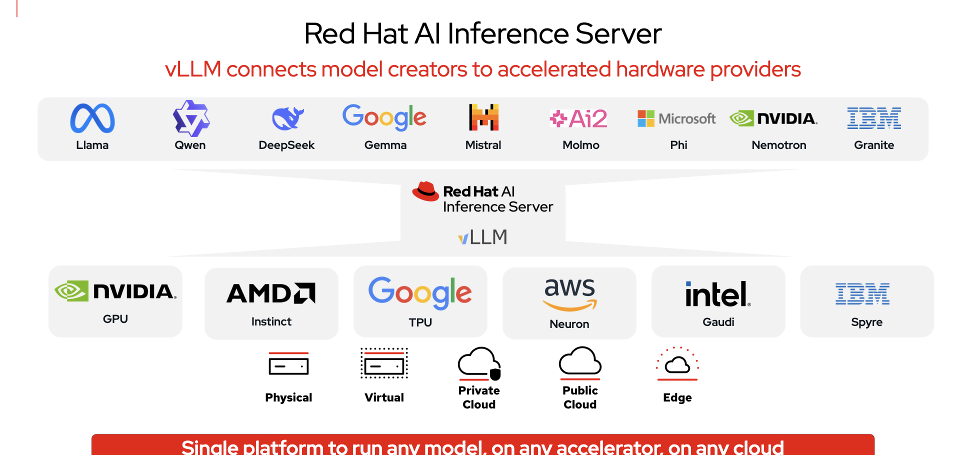Click the "Physical" label

(288, 397)
